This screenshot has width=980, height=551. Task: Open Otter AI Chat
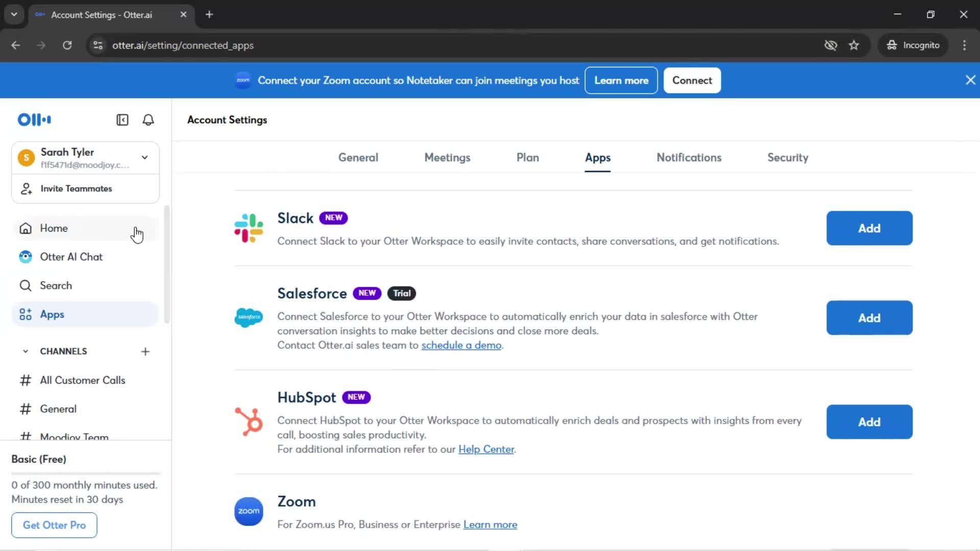pyautogui.click(x=86, y=257)
